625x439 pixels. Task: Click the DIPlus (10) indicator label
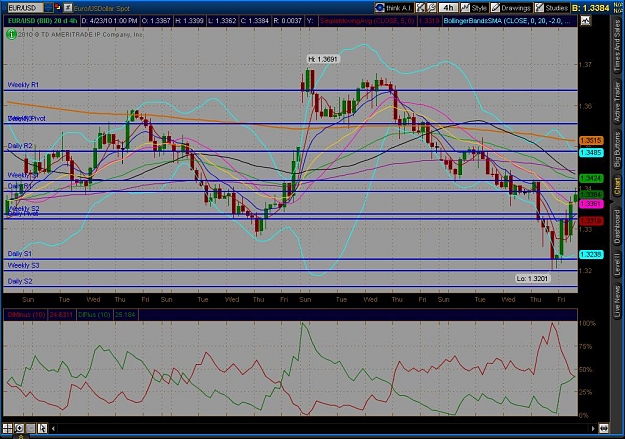coord(94,315)
